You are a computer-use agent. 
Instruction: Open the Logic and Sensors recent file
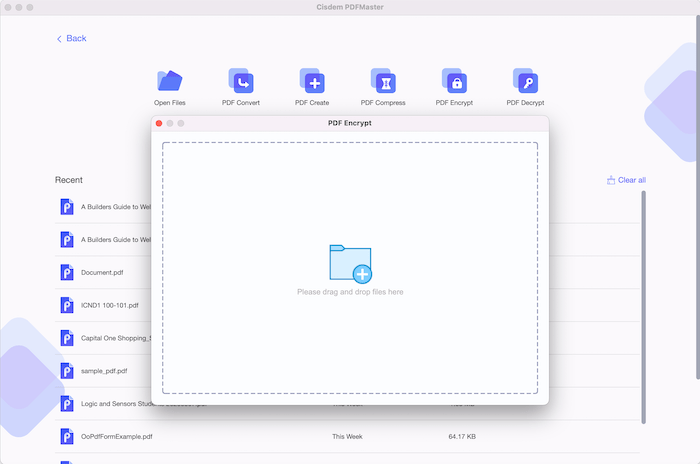pyautogui.click(x=116, y=404)
